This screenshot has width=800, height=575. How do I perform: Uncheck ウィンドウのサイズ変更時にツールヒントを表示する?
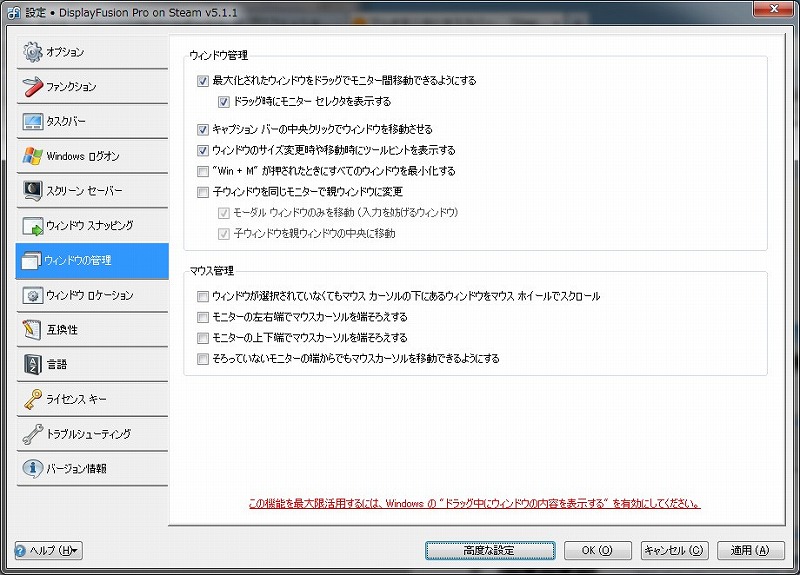203,150
